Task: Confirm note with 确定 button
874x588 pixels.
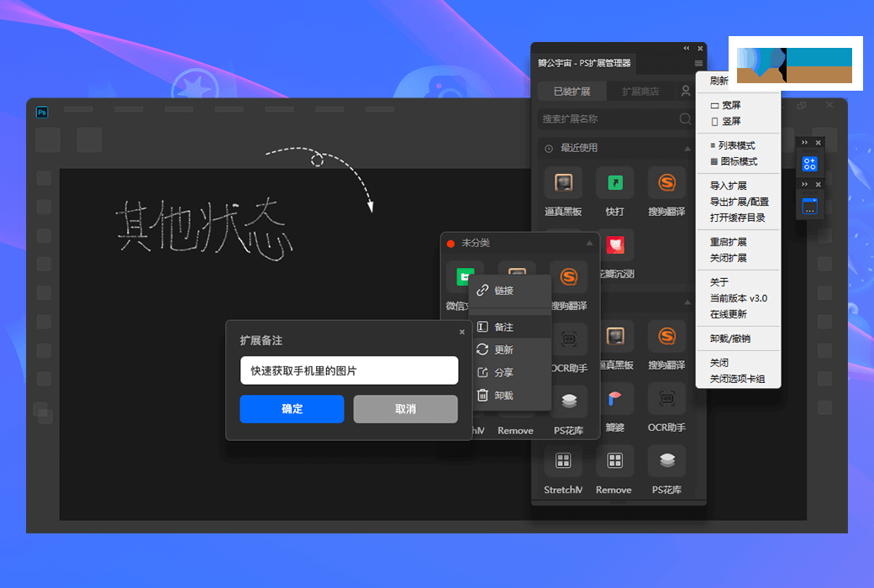Action: coord(292,409)
